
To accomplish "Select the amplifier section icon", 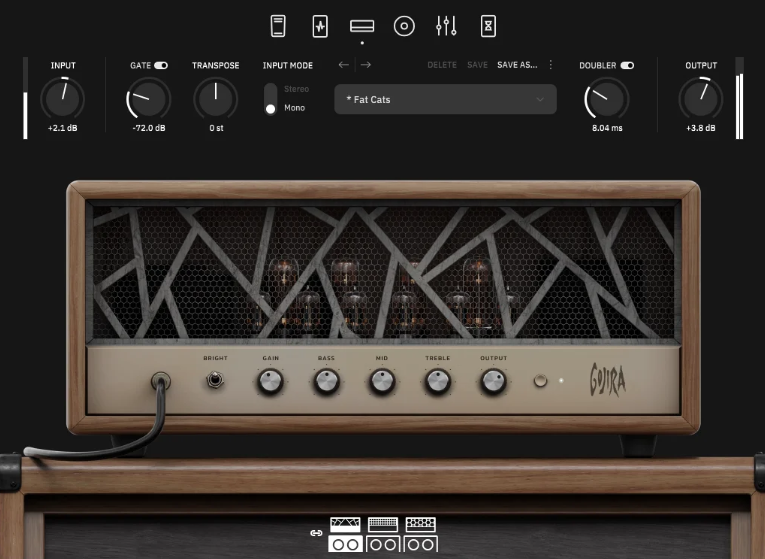I will (362, 26).
